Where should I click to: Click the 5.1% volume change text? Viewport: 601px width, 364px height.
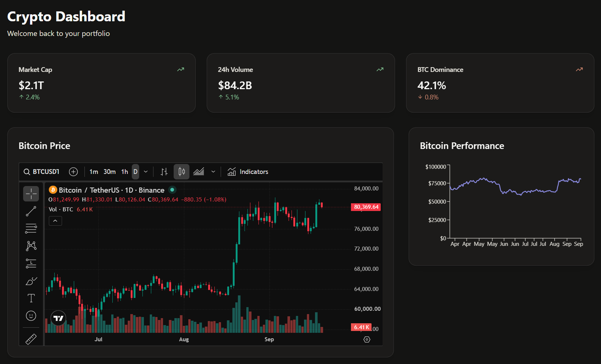coord(232,97)
